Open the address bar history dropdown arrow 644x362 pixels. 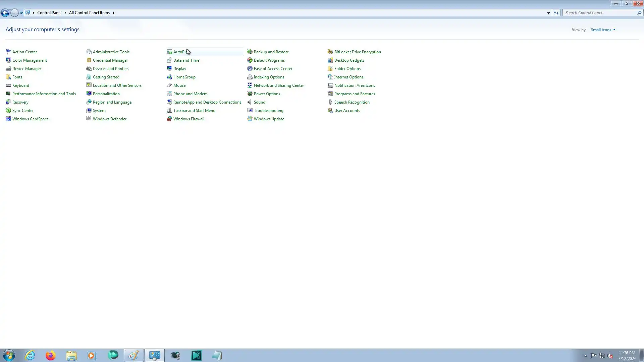[x=548, y=13]
